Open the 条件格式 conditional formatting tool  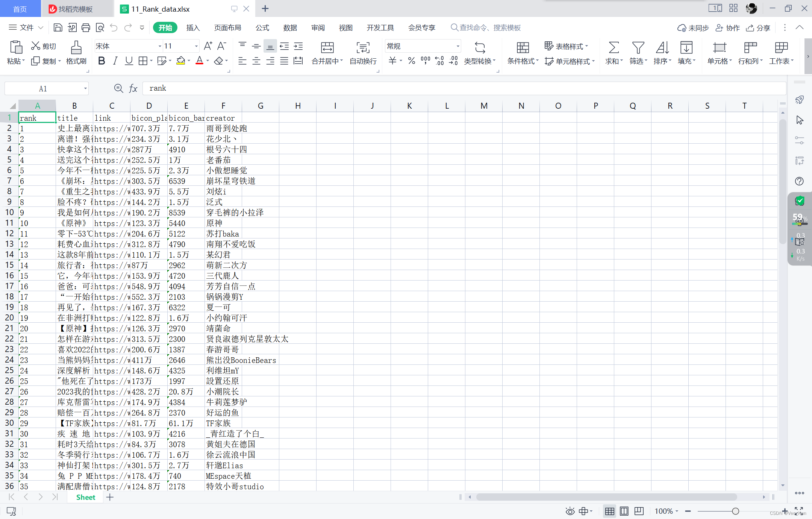[x=521, y=53]
